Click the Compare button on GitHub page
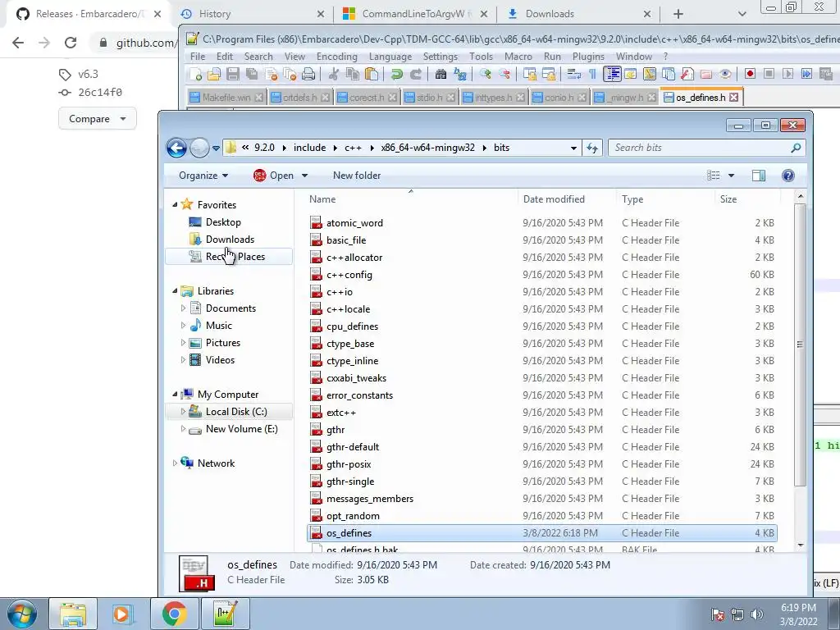840x630 pixels. [97, 119]
